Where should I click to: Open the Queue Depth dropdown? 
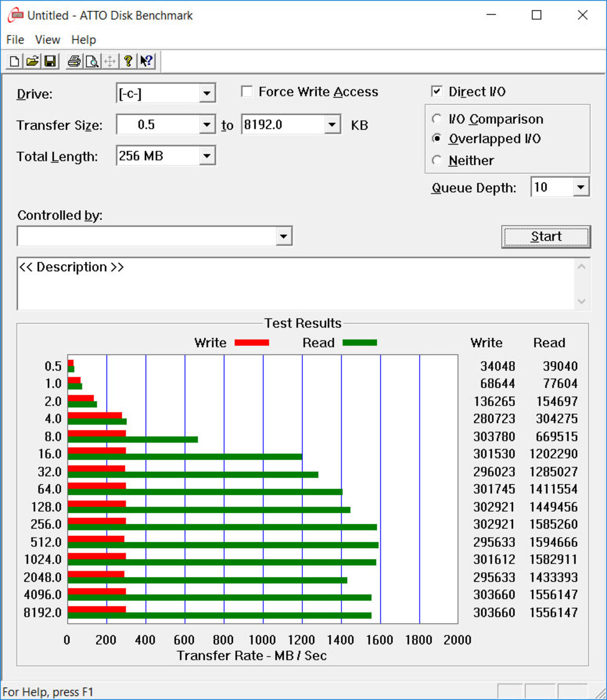[x=580, y=187]
